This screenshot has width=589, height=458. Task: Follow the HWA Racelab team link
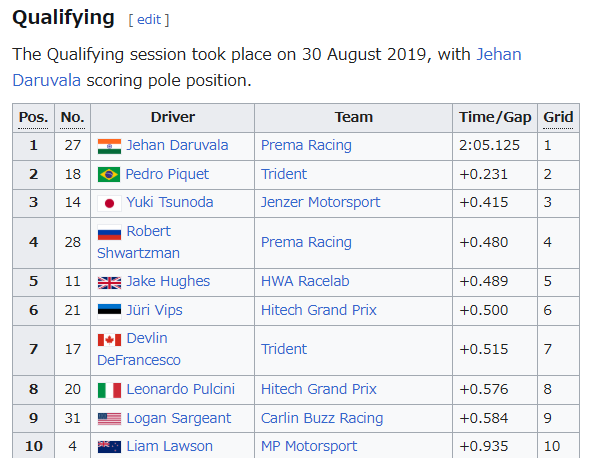coord(305,281)
